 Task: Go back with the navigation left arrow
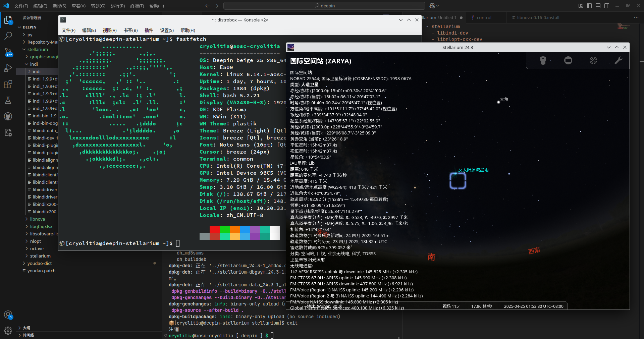[x=207, y=6]
